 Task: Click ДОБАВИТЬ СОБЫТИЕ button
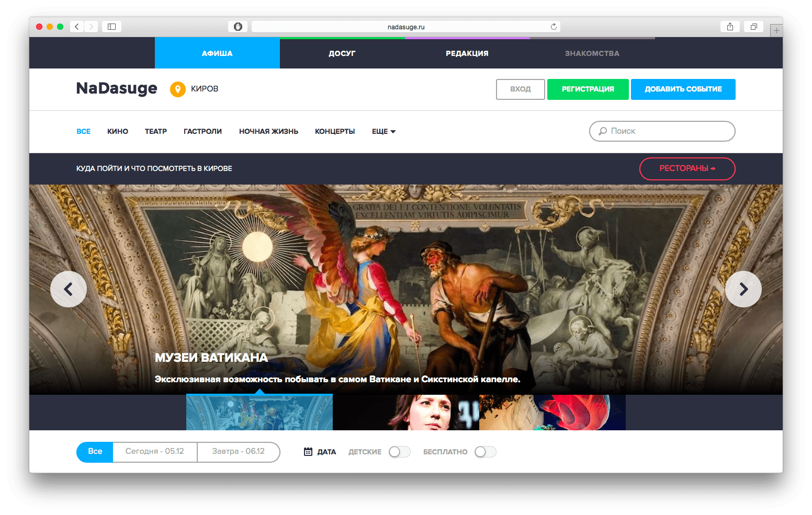(x=683, y=89)
